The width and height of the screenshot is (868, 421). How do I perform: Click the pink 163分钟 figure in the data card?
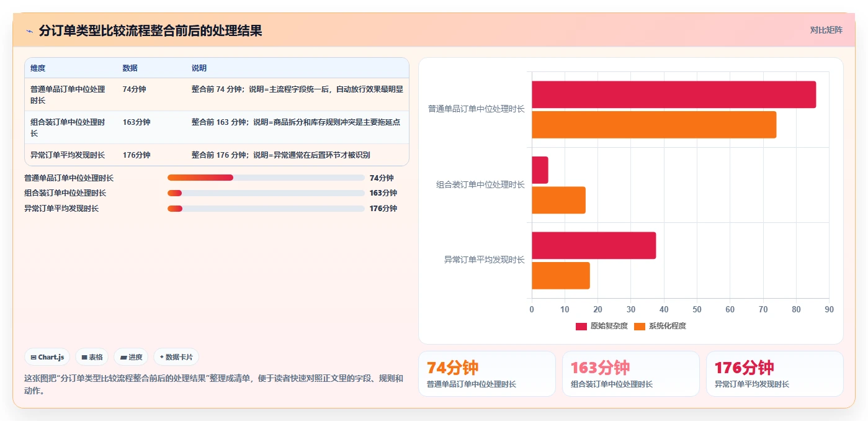coord(600,368)
